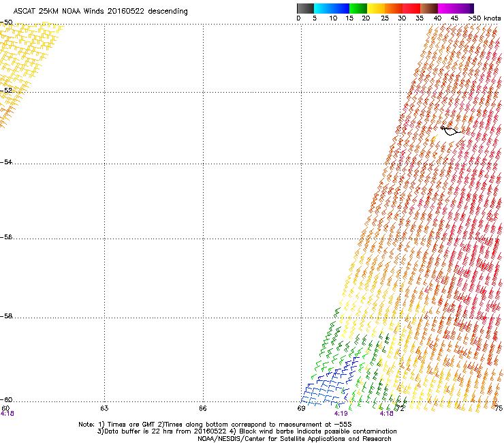Click the '75' longitude label
Screen dimensions: 504x443
[499, 408]
